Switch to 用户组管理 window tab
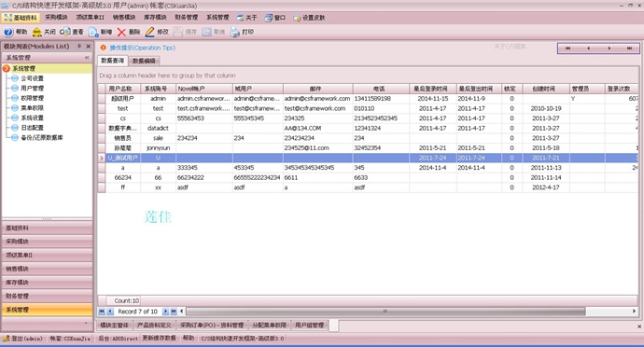The width and height of the screenshot is (644, 347). [310, 326]
